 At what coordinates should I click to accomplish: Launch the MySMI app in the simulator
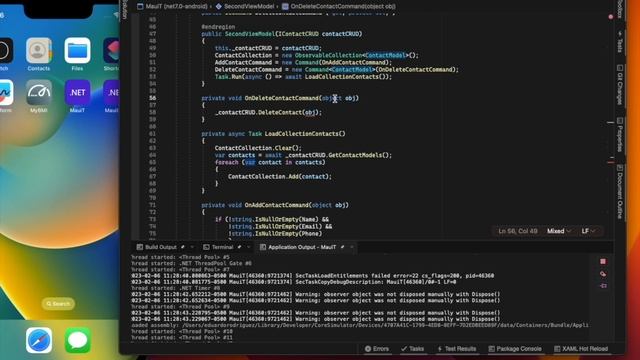[x=38, y=93]
